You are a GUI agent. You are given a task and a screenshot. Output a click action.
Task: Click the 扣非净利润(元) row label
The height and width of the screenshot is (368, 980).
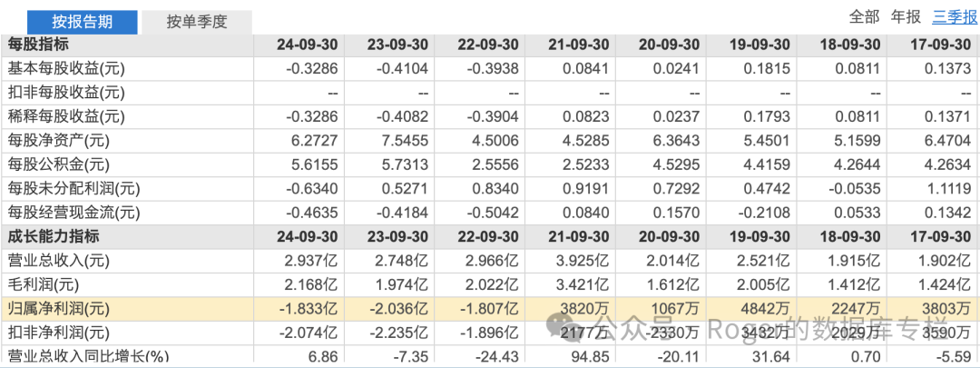click(58, 333)
